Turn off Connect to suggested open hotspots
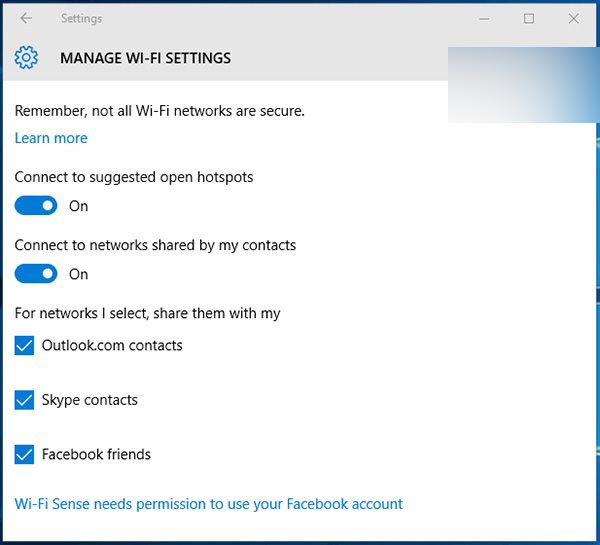600x545 pixels. [36, 206]
